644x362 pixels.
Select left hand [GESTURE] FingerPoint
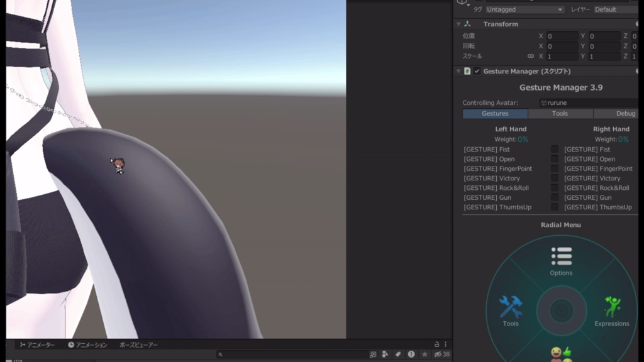click(498, 168)
